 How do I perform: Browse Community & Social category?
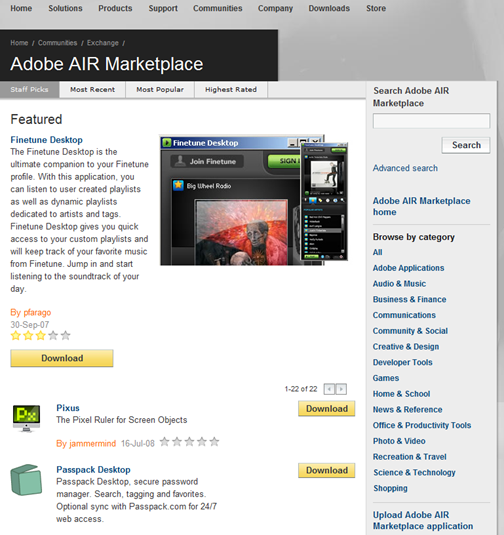tap(410, 331)
